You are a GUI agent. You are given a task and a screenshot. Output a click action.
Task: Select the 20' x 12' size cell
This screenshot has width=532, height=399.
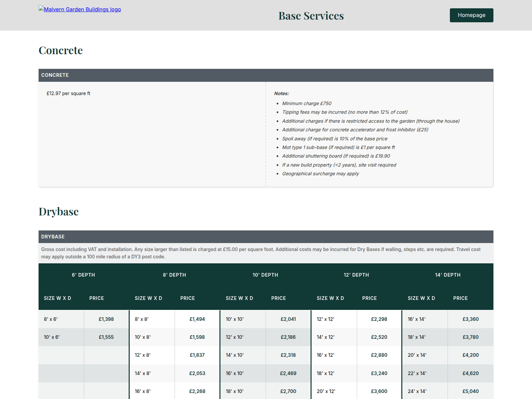[x=334, y=391]
